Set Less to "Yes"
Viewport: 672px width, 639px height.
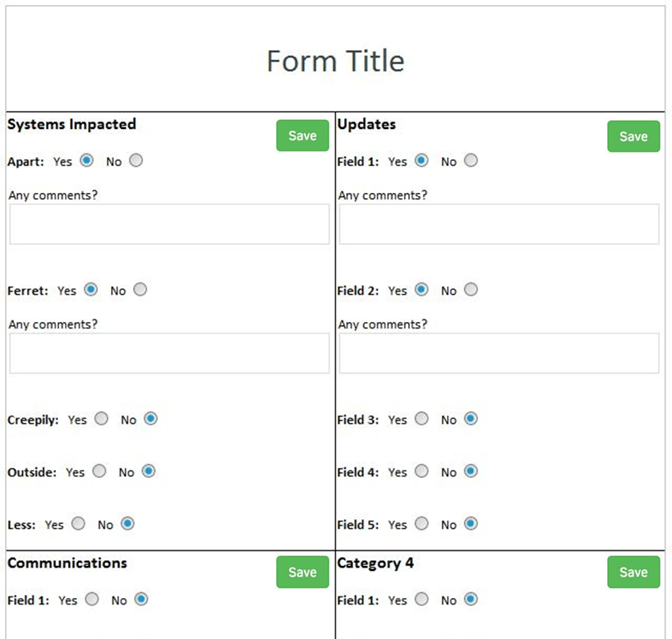78,523
